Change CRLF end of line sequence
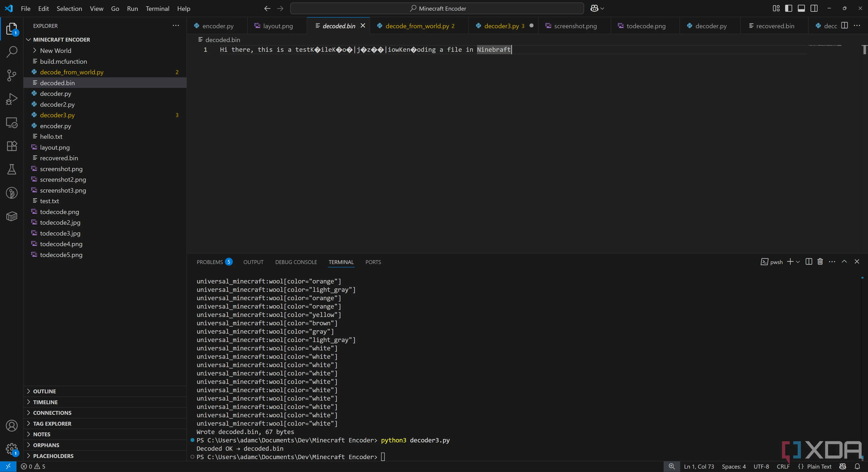 click(783, 467)
